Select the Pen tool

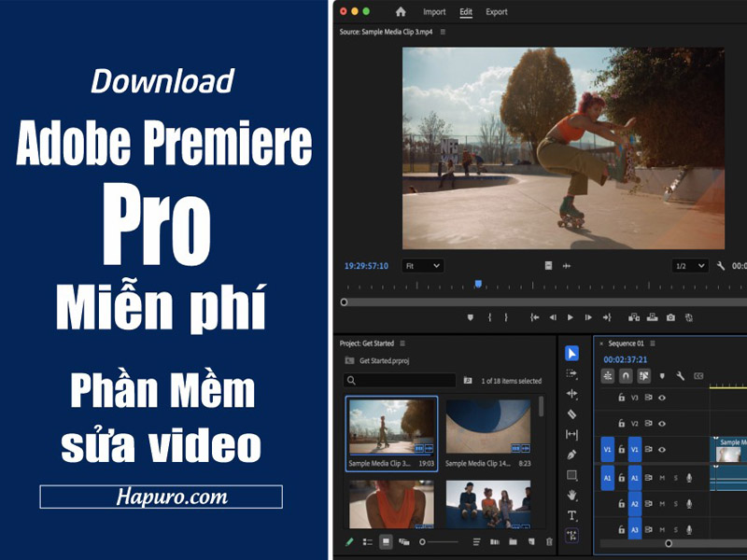point(572,455)
